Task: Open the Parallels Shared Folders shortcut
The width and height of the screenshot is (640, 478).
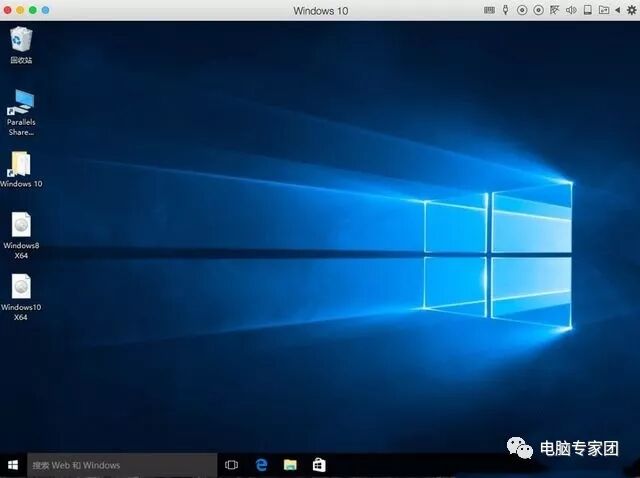Action: pyautogui.click(x=21, y=113)
